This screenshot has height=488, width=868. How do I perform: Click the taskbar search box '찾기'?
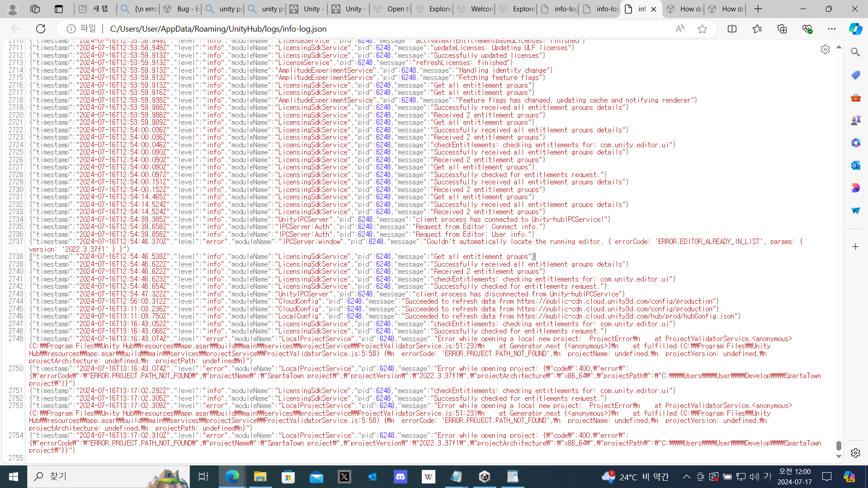[x=108, y=476]
